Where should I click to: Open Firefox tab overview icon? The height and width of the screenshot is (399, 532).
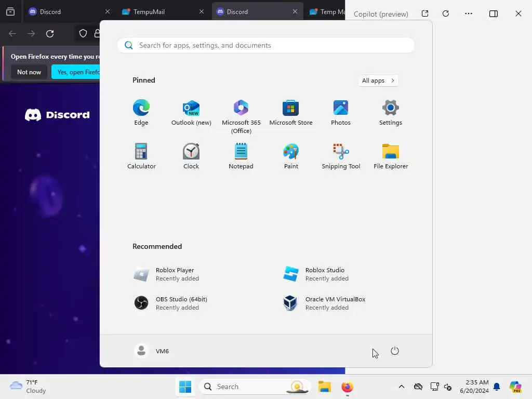tap(10, 11)
